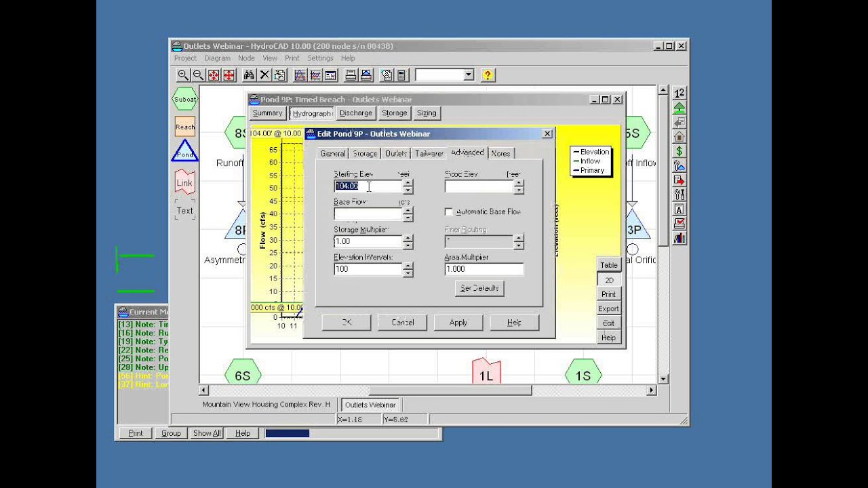Image resolution: width=868 pixels, height=488 pixels.
Task: Click the yellow question mark help icon
Action: tap(488, 75)
